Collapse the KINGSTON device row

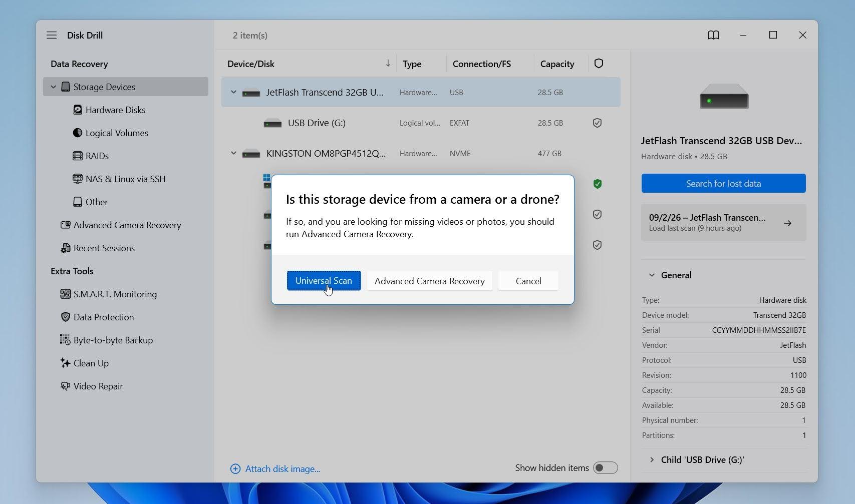233,153
